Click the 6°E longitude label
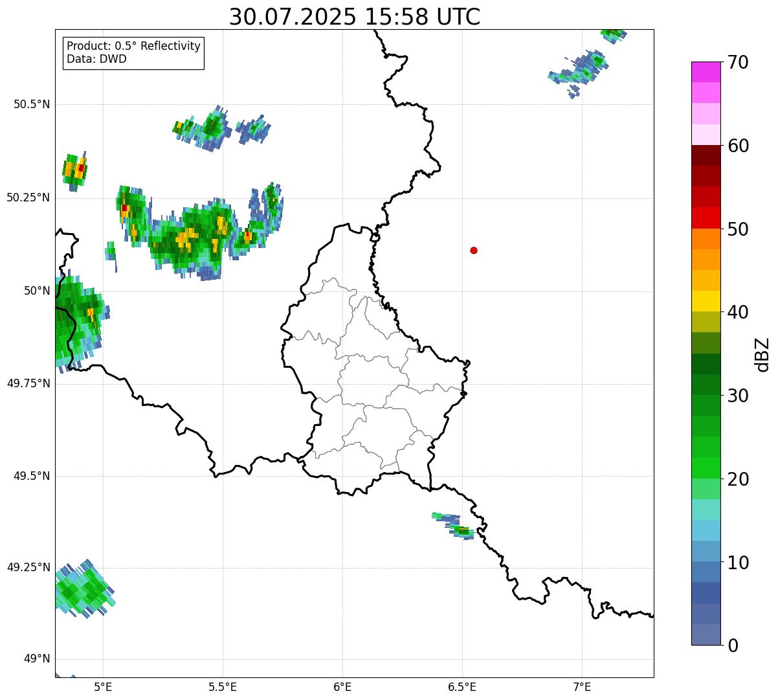778x700 pixels. click(342, 686)
